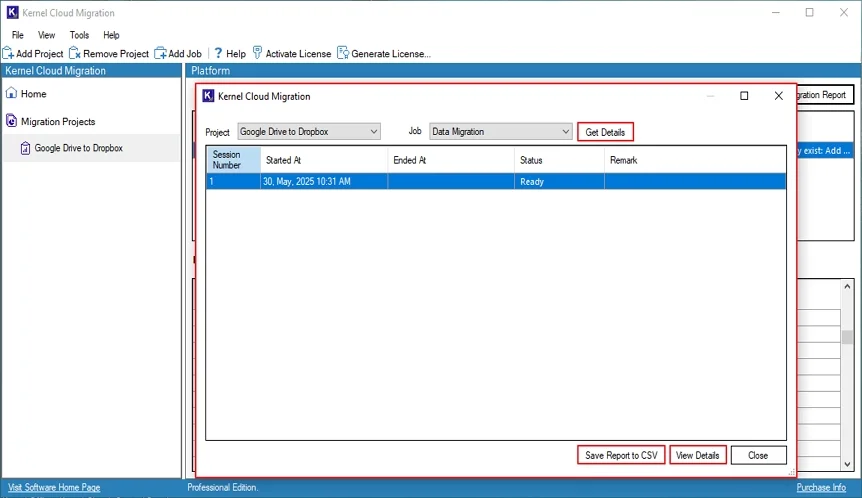Image resolution: width=862 pixels, height=498 pixels.
Task: Click the Started At column header
Action: pyautogui.click(x=324, y=160)
